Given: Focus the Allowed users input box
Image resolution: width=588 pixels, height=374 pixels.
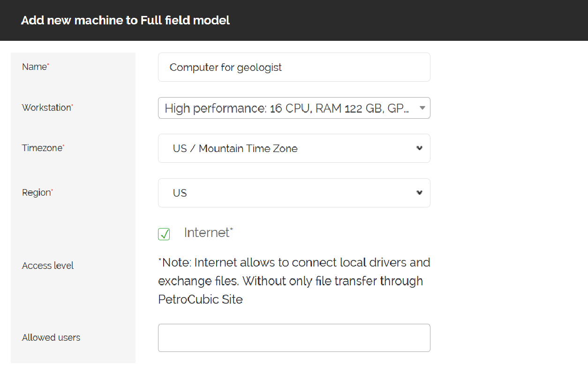Looking at the screenshot, I should pos(294,338).
